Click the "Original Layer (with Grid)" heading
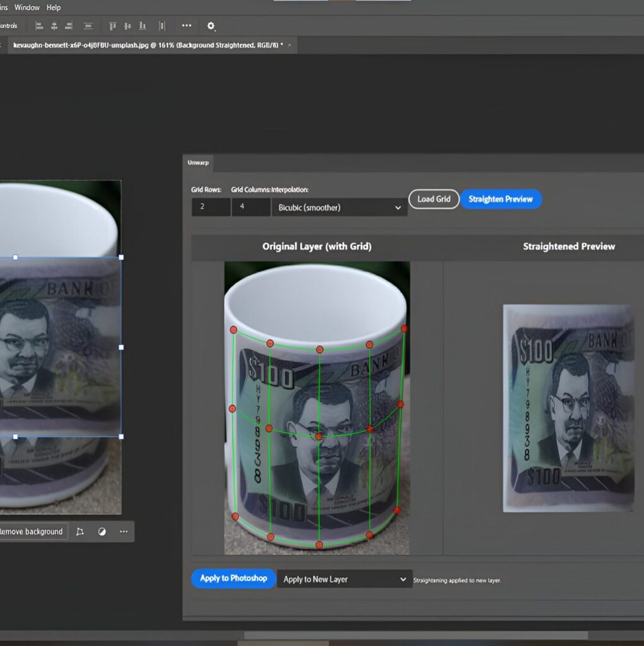This screenshot has width=644, height=646. (x=317, y=247)
